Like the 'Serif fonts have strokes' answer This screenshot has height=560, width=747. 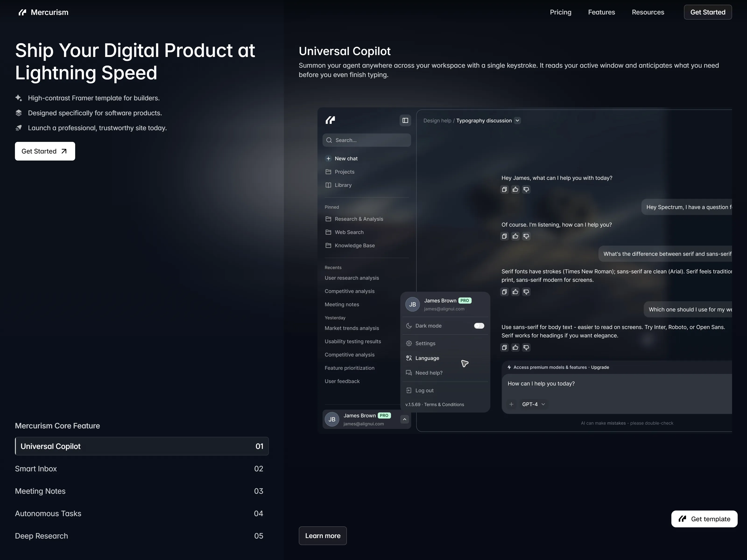515,292
